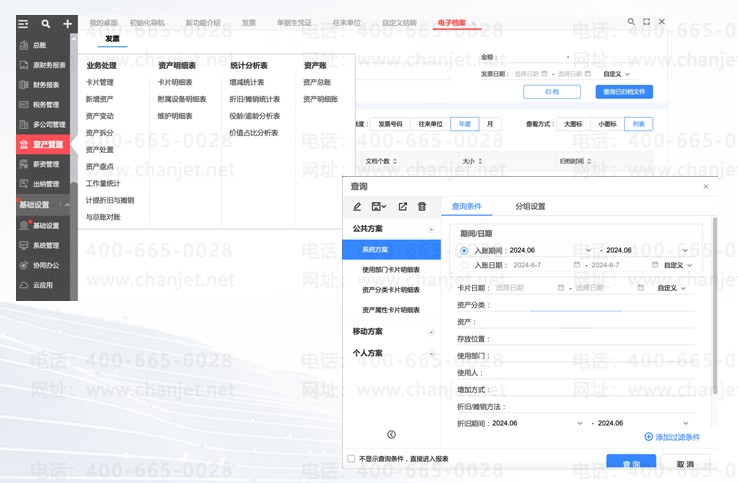Click the trash delete icon in 查询 dialog
The width and height of the screenshot is (738, 483).
click(x=422, y=206)
